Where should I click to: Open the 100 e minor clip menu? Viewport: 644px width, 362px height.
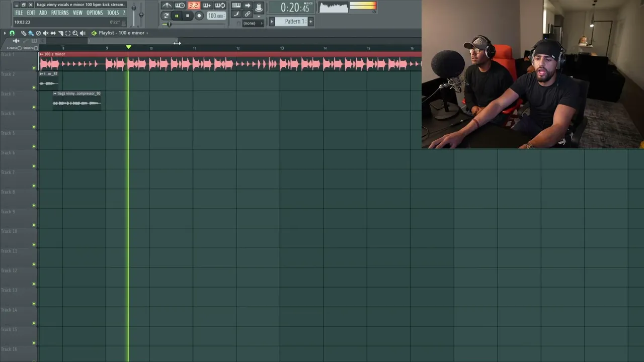click(42, 54)
